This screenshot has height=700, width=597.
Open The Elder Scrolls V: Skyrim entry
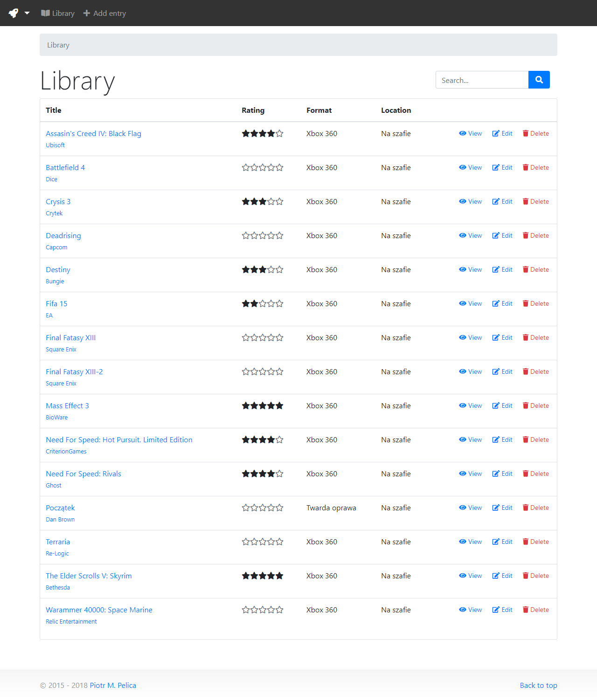[x=89, y=576]
